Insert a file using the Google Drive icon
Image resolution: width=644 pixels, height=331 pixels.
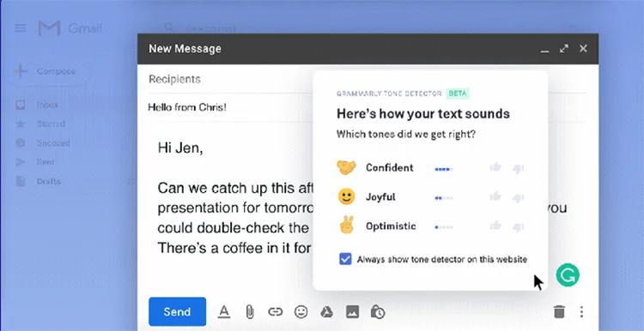(327, 312)
